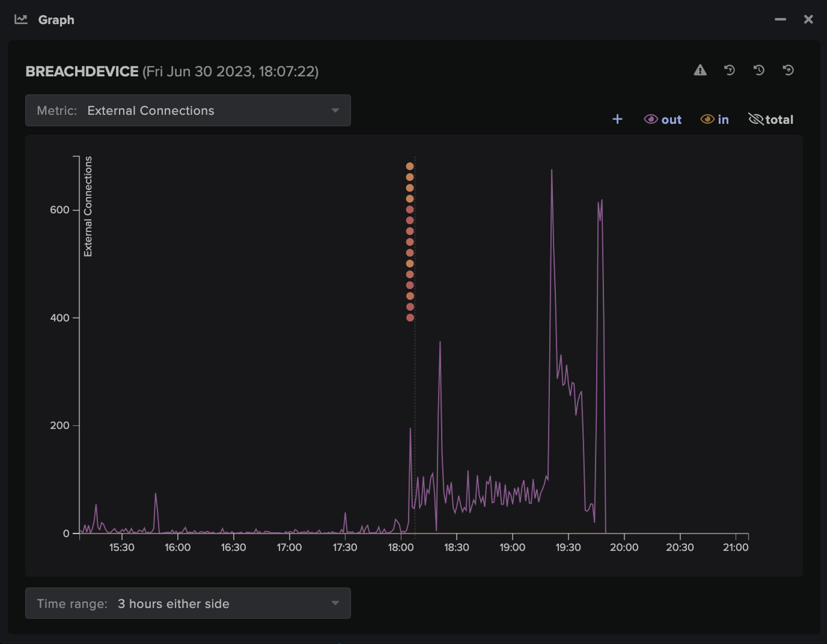Screen dimensions: 827x644
Task: Click the BREACHDEVICE device name
Action: coord(82,71)
